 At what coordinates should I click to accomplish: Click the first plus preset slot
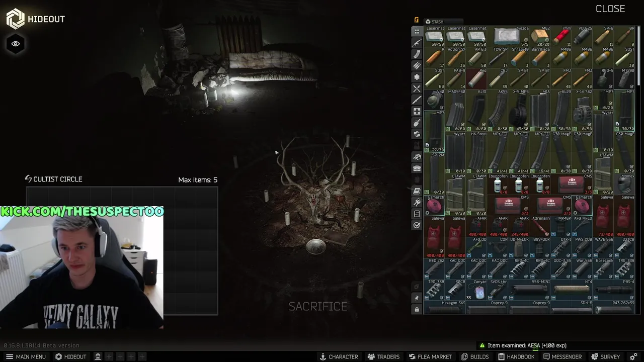pos(109,356)
